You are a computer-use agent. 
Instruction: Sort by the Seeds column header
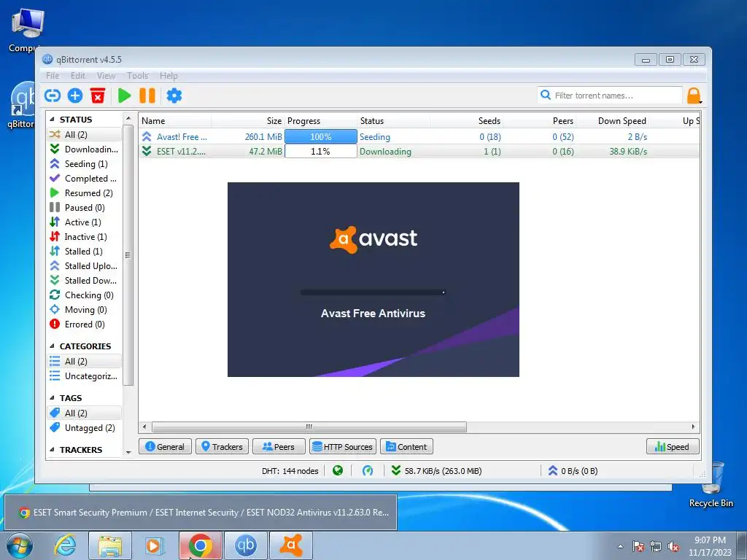point(466,121)
